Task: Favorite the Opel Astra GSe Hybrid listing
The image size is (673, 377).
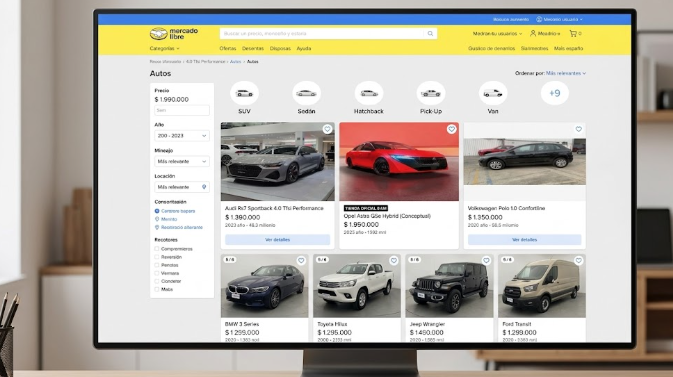Action: click(x=452, y=129)
